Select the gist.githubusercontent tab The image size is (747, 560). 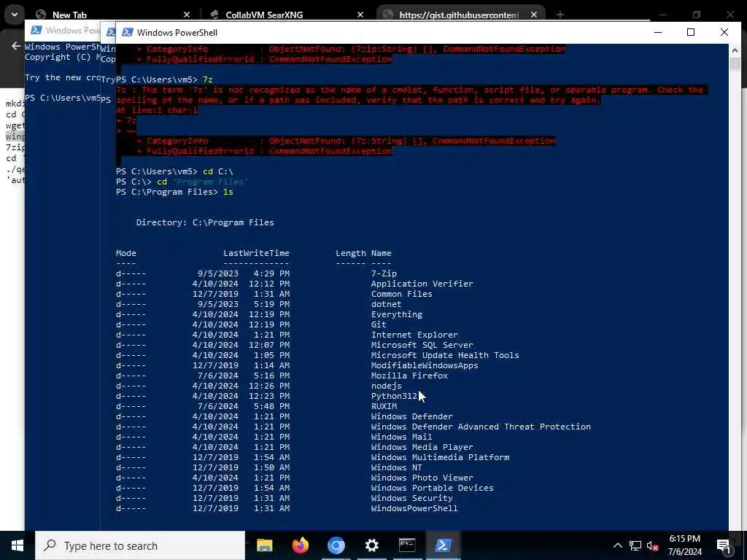(461, 15)
